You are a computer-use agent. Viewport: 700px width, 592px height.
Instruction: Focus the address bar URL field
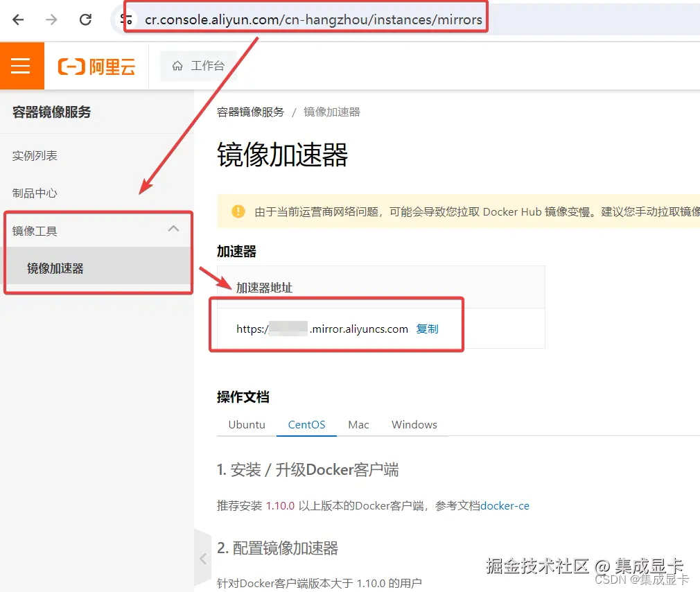tap(313, 19)
